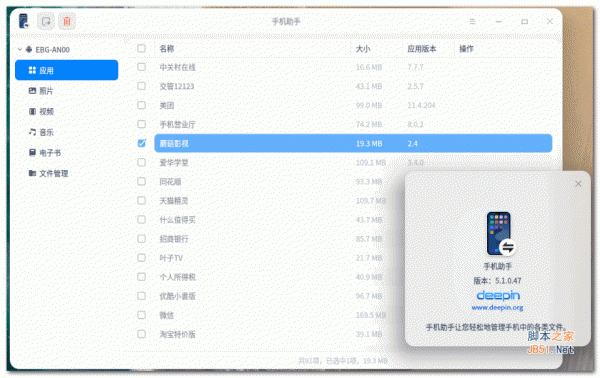600x378 pixels.
Task: Check the 微信 row checkbox
Action: pos(142,315)
